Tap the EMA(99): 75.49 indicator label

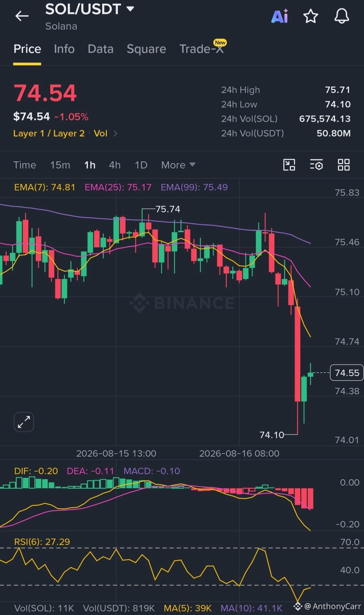(x=194, y=187)
